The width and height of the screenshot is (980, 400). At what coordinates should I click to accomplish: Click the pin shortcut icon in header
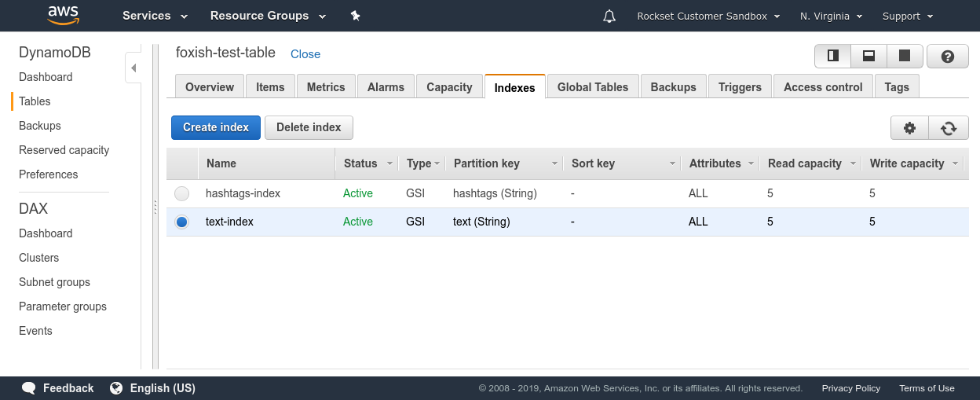pyautogui.click(x=355, y=16)
